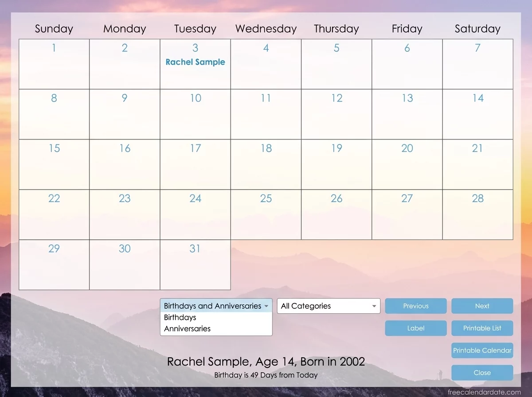Select day 30 cell

[x=125, y=265]
